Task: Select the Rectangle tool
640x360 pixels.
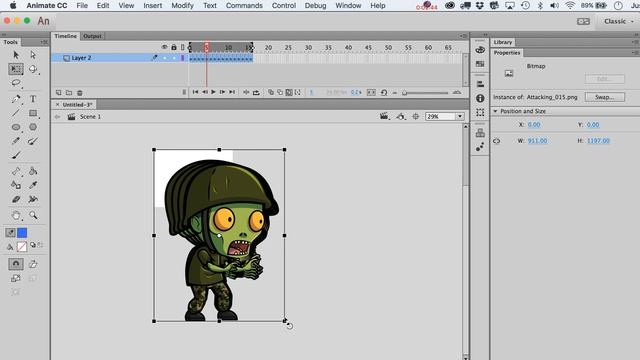Action: (33, 113)
